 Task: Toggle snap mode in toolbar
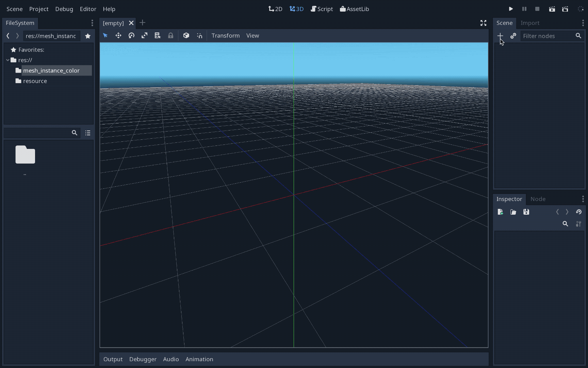pos(199,36)
